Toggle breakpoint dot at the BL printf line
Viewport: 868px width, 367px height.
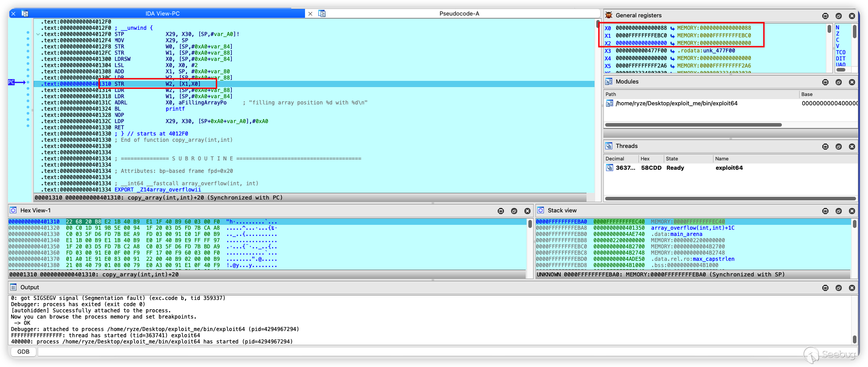tap(28, 108)
